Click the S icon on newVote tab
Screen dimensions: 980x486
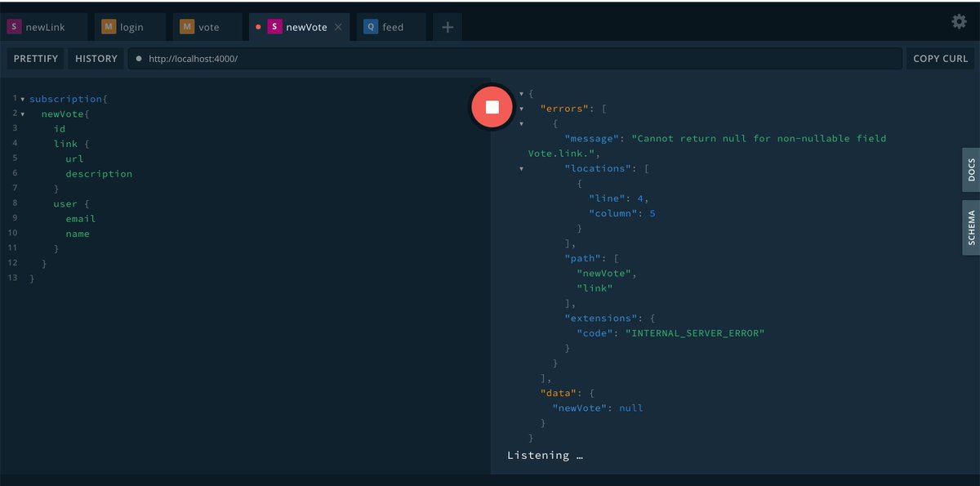tap(274, 27)
